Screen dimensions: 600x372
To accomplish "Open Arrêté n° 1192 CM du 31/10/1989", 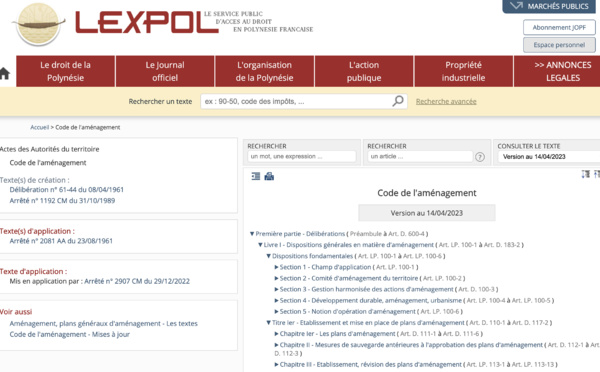I will pyautogui.click(x=62, y=201).
